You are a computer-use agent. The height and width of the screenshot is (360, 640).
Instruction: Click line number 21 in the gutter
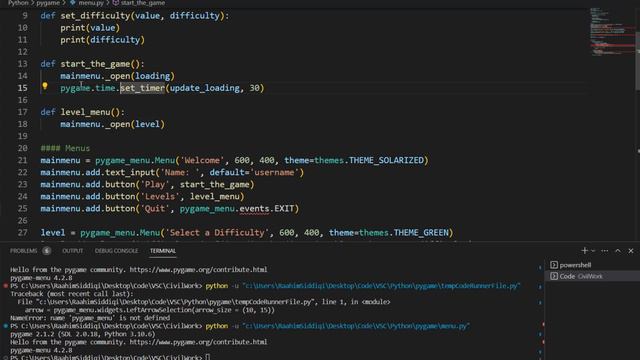click(22, 160)
